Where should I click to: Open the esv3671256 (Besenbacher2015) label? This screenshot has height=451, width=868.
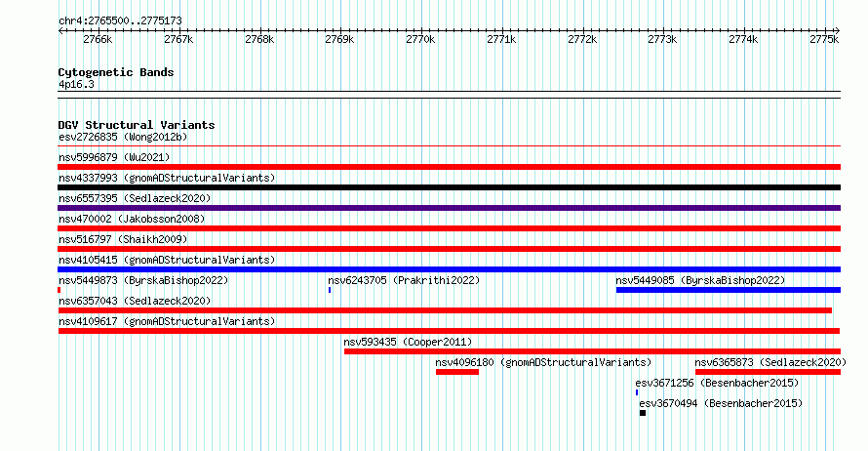[717, 383]
